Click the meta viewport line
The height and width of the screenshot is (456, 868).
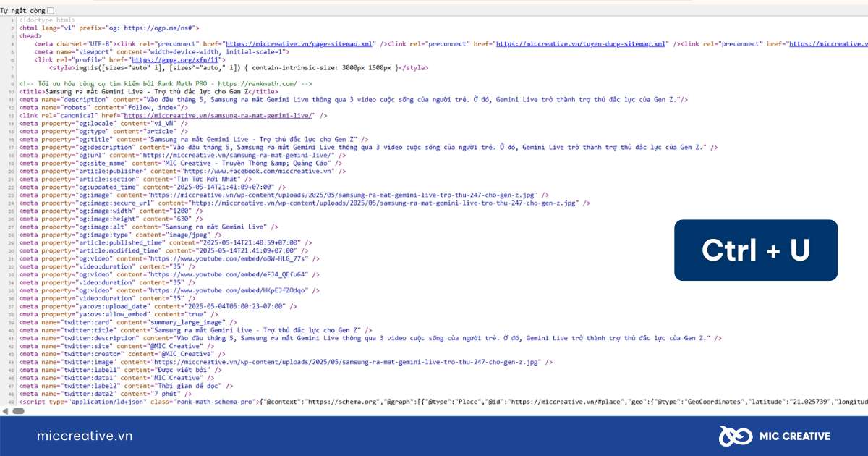tap(162, 51)
